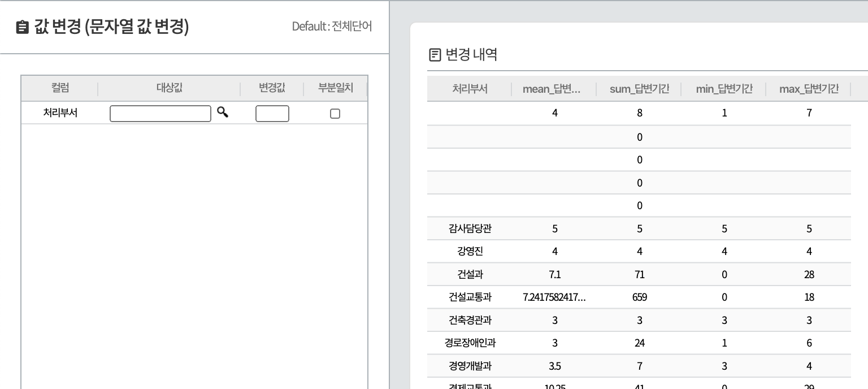Click the 4 min value for 강영진

(724, 252)
